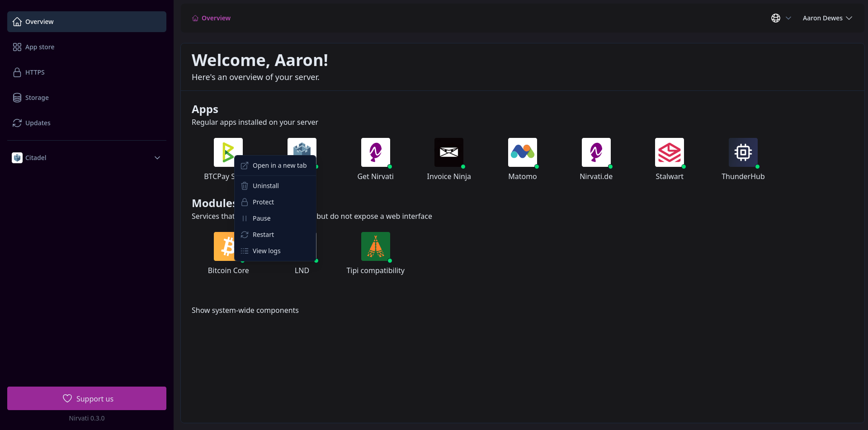Open the Aaron Dewes user menu
The image size is (868, 430).
point(827,18)
